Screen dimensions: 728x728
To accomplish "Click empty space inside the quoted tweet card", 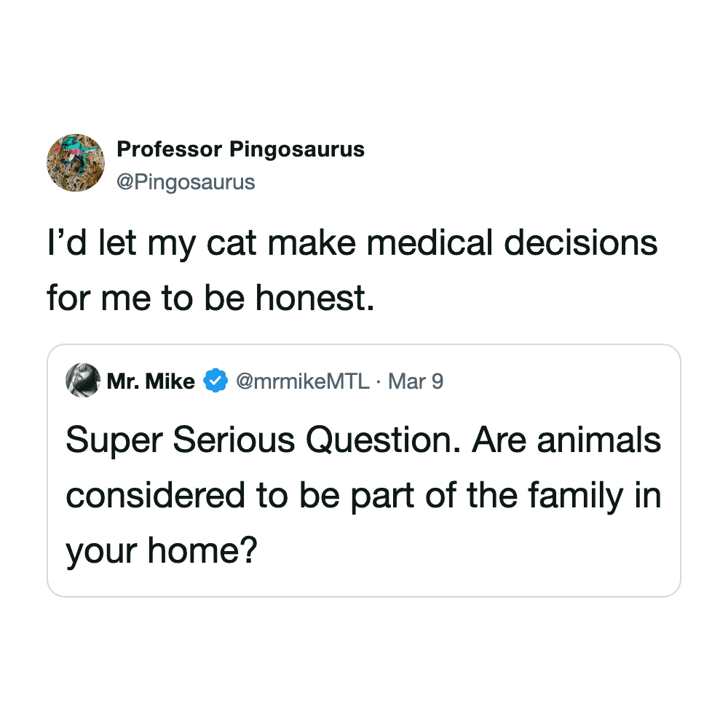I will pyautogui.click(x=473, y=561).
